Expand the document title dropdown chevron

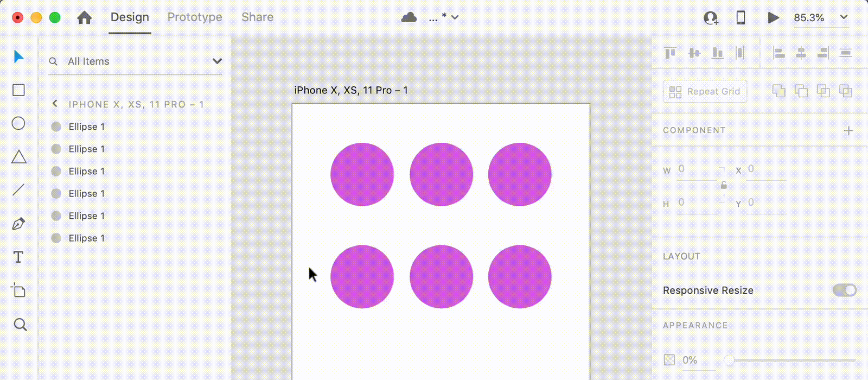pyautogui.click(x=455, y=17)
